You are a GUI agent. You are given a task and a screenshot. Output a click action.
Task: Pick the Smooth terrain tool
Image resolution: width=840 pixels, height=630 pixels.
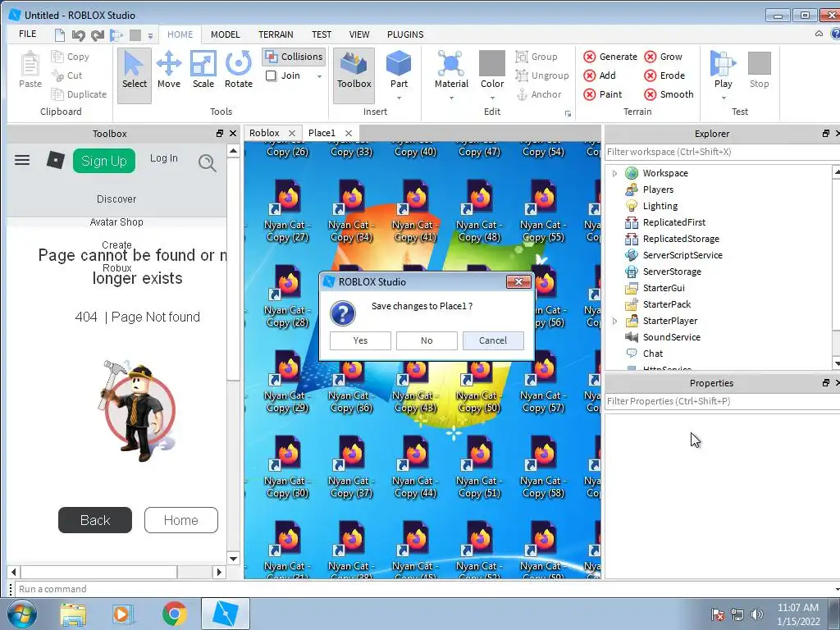(x=669, y=94)
